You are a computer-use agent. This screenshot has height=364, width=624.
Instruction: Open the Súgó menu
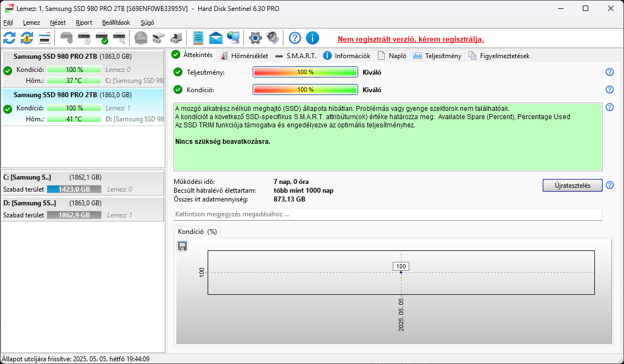pos(147,23)
